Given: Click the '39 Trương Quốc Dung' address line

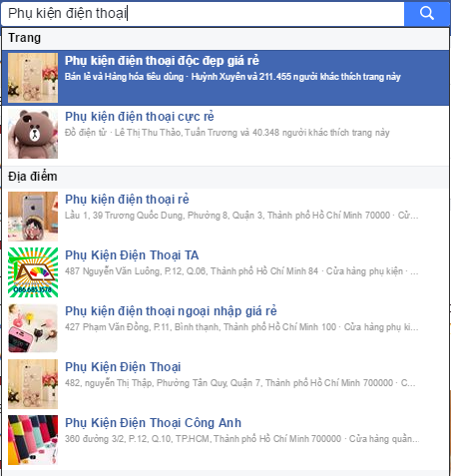Looking at the screenshot, I should (x=241, y=216).
